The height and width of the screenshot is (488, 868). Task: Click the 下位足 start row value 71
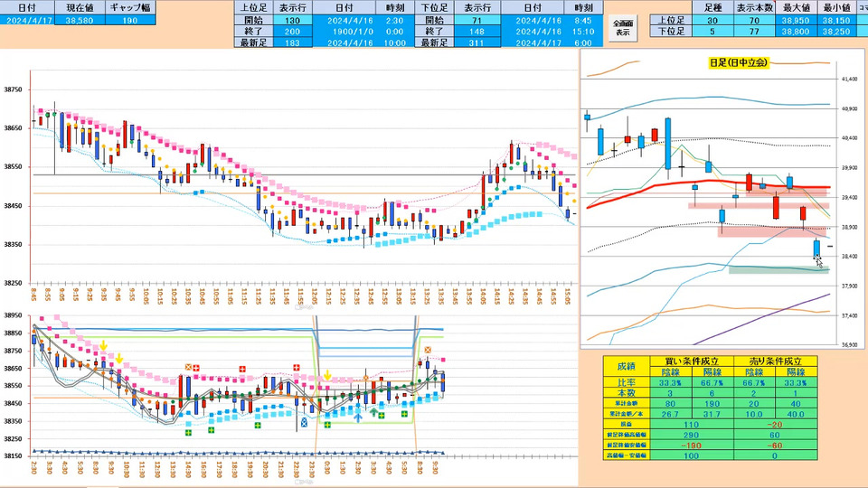tap(476, 21)
